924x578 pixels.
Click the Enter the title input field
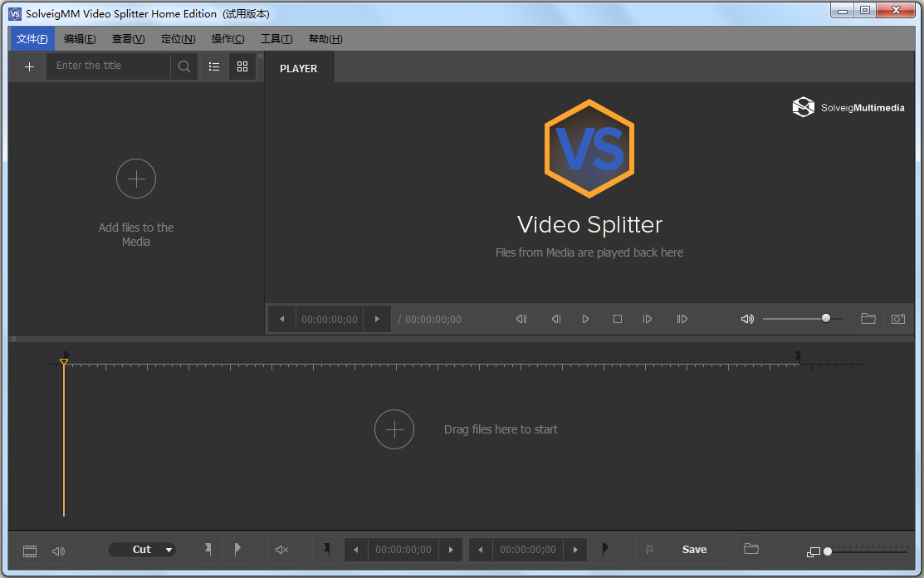click(108, 66)
